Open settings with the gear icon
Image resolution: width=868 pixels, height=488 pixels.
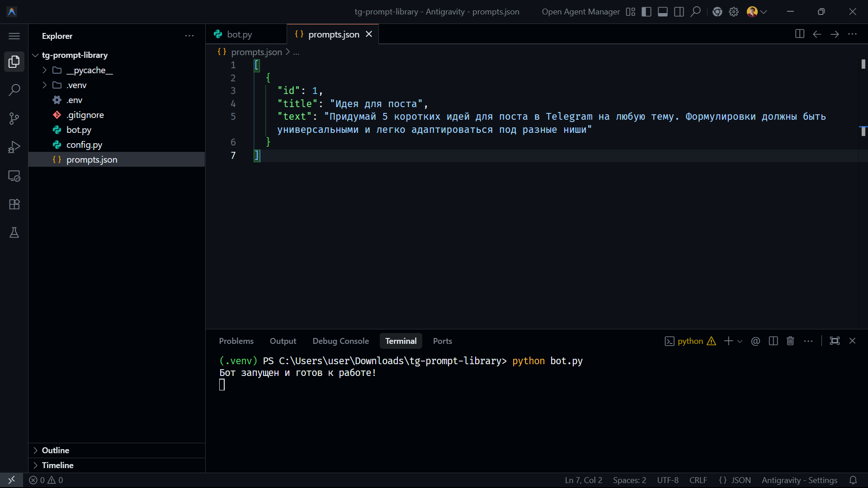click(733, 12)
